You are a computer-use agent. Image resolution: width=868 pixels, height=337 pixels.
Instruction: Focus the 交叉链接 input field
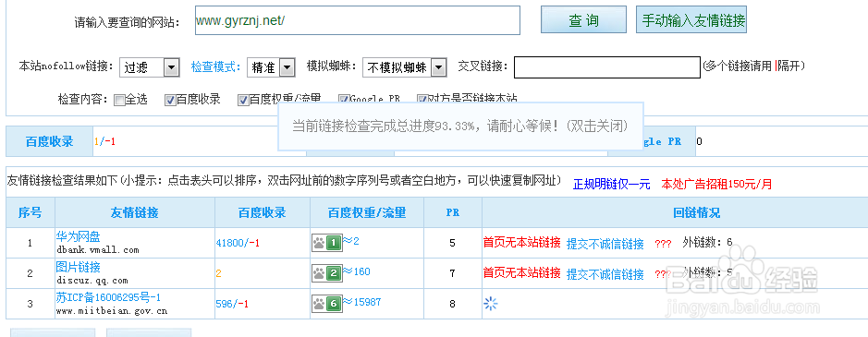coord(607,67)
